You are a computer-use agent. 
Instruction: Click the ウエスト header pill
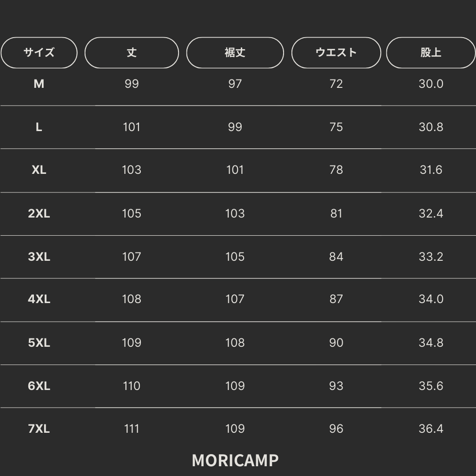(336, 53)
